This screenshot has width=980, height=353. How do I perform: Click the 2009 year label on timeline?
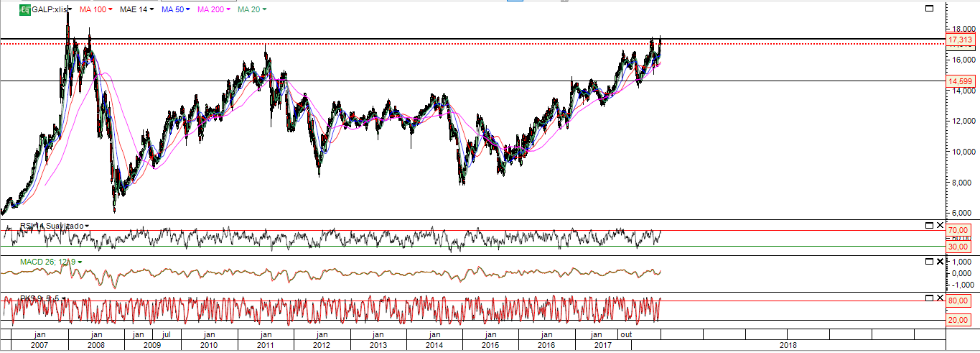(x=151, y=345)
